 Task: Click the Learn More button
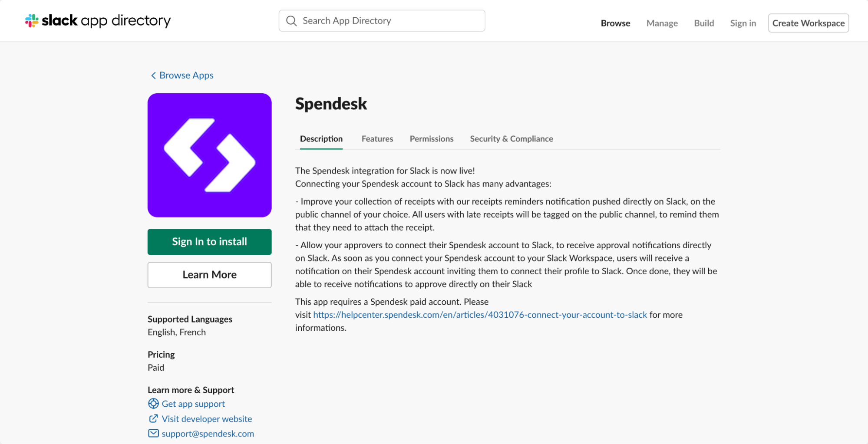[x=209, y=275]
